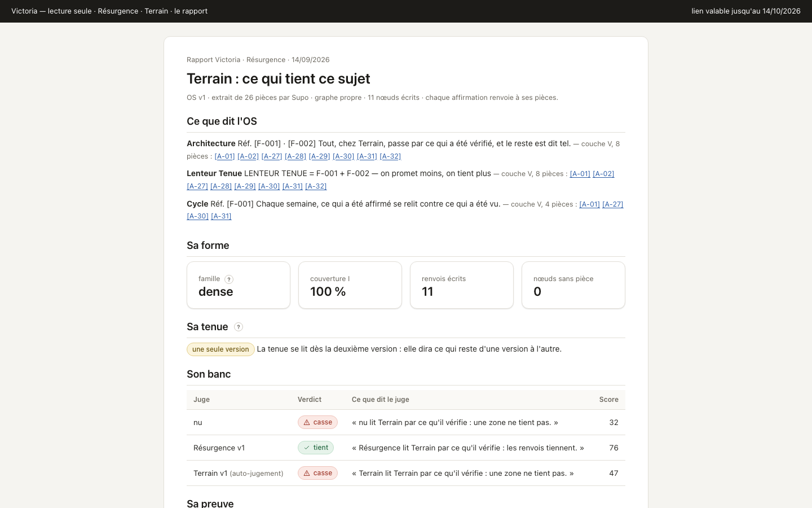Screen dimensions: 812x508
Task: Select the 'renvois écrits' card
Action: [462, 285]
